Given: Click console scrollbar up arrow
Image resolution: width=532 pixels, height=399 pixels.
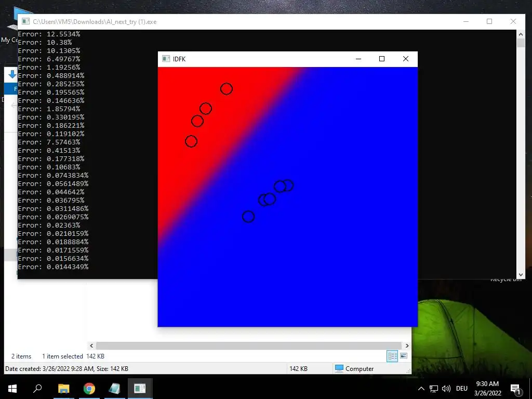Looking at the screenshot, I should [x=521, y=34].
